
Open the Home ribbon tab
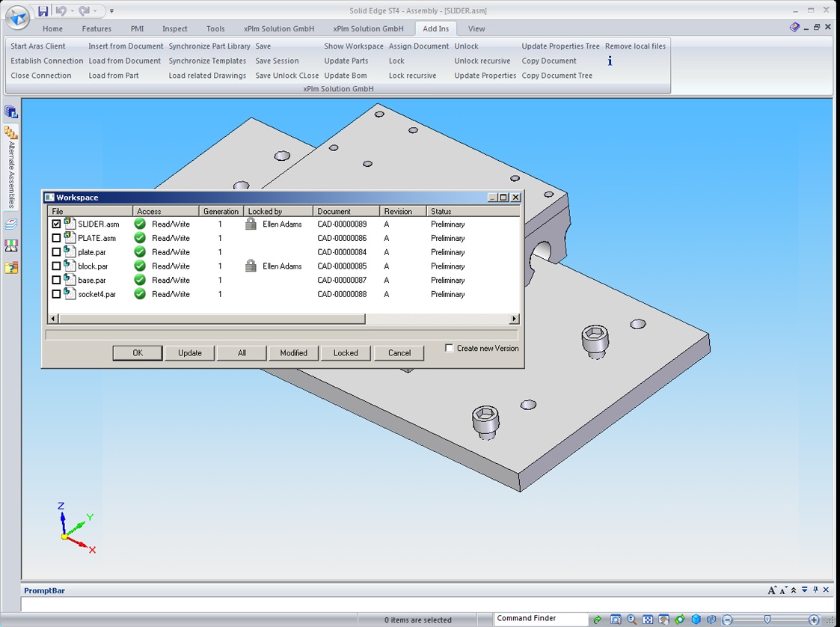click(x=52, y=29)
